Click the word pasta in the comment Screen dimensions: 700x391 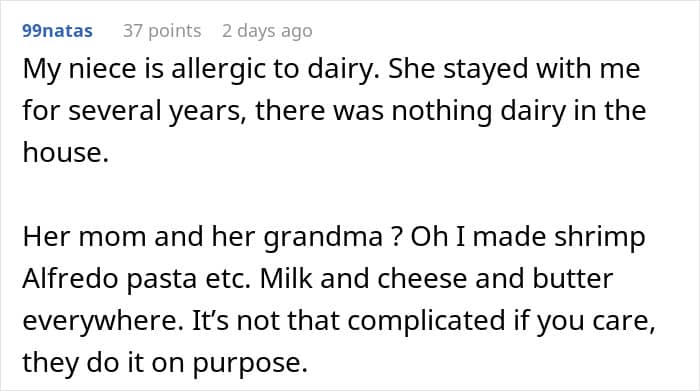[162, 280]
